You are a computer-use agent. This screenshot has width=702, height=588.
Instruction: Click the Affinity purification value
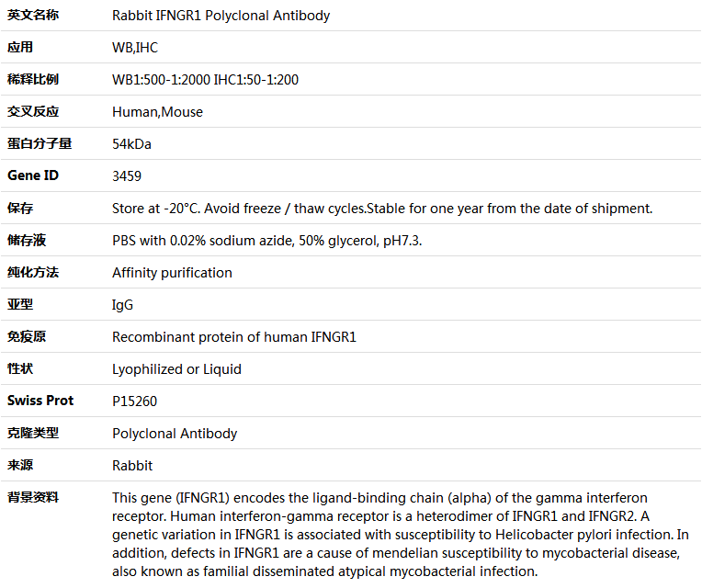pyautogui.click(x=172, y=273)
